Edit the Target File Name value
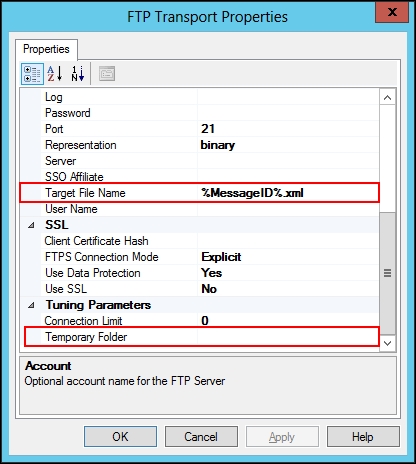 coord(288,193)
